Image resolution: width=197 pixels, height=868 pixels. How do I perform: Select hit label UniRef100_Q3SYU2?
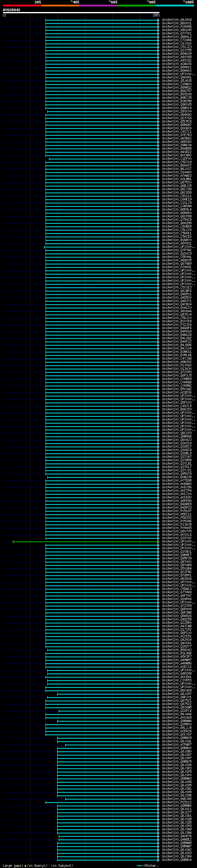point(177,538)
